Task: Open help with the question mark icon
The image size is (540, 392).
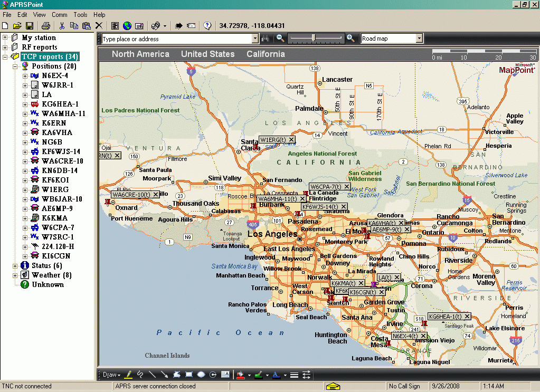Action: [x=207, y=25]
